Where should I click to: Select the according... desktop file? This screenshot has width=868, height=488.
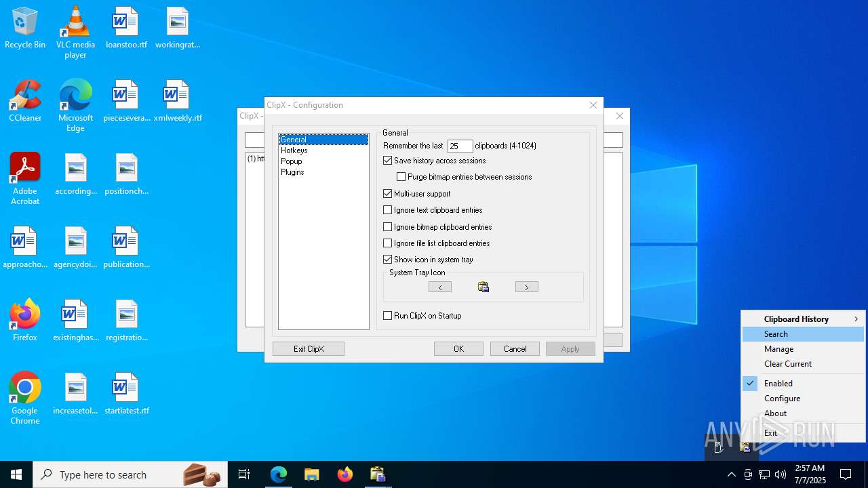click(75, 175)
